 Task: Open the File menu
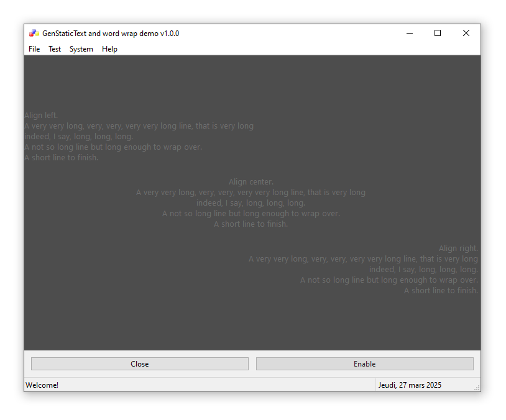34,49
